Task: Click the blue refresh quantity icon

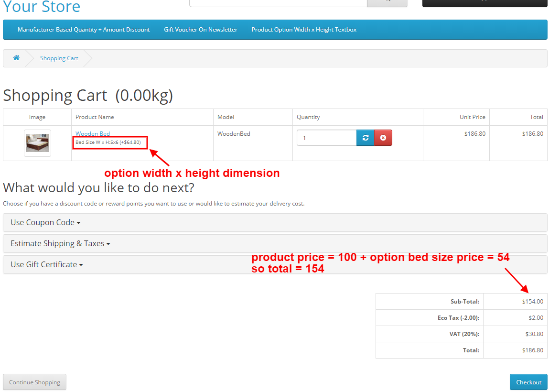Action: coord(366,138)
